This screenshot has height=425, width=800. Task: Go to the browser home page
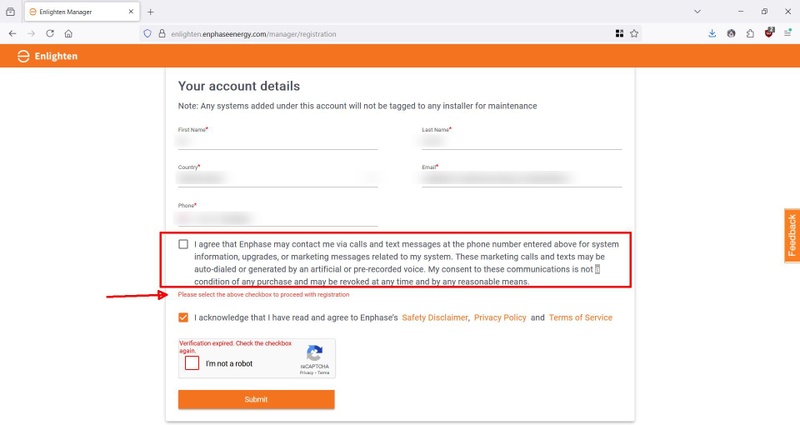coord(68,33)
